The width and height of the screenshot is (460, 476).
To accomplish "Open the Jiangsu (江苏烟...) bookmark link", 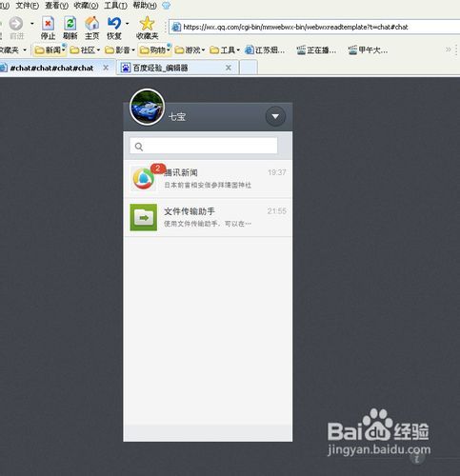I will pyautogui.click(x=266, y=50).
